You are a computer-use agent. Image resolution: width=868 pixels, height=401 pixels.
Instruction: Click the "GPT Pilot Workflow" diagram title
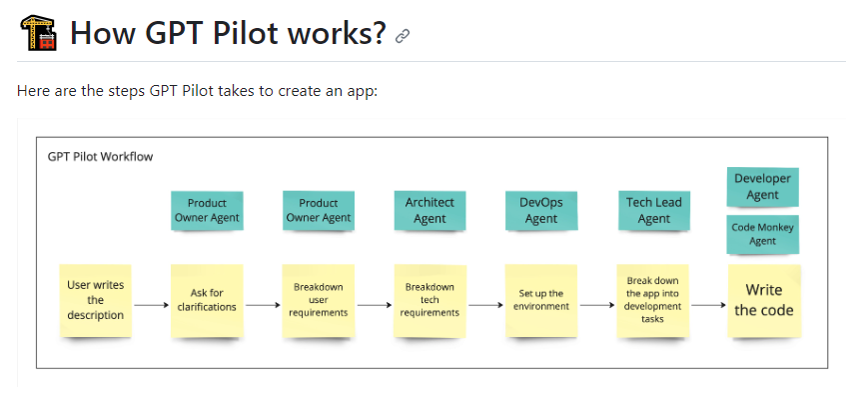(100, 157)
